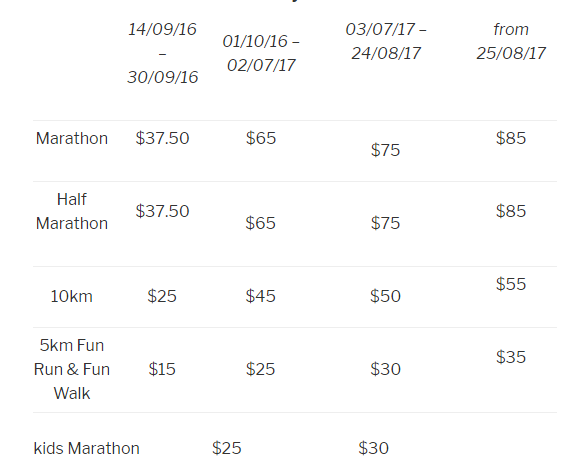Screen dimensions: 576x460
Task: Click the Marathon row label
Action: pyautogui.click(x=72, y=139)
